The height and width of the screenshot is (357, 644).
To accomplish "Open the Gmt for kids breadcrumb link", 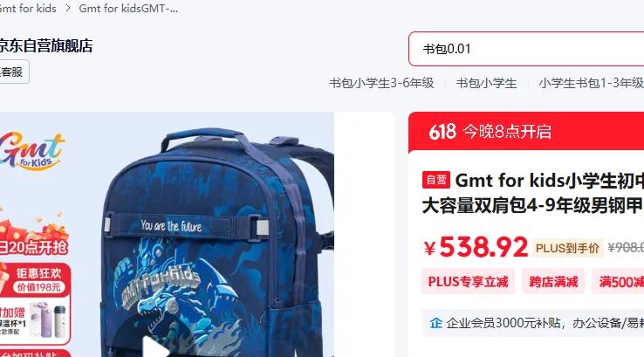I will 28,8.
